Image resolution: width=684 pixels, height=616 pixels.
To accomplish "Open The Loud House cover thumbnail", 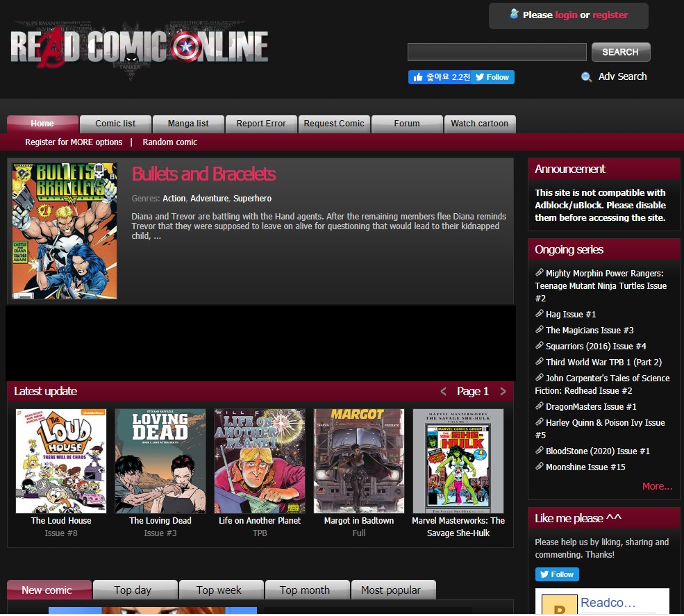I will (61, 461).
